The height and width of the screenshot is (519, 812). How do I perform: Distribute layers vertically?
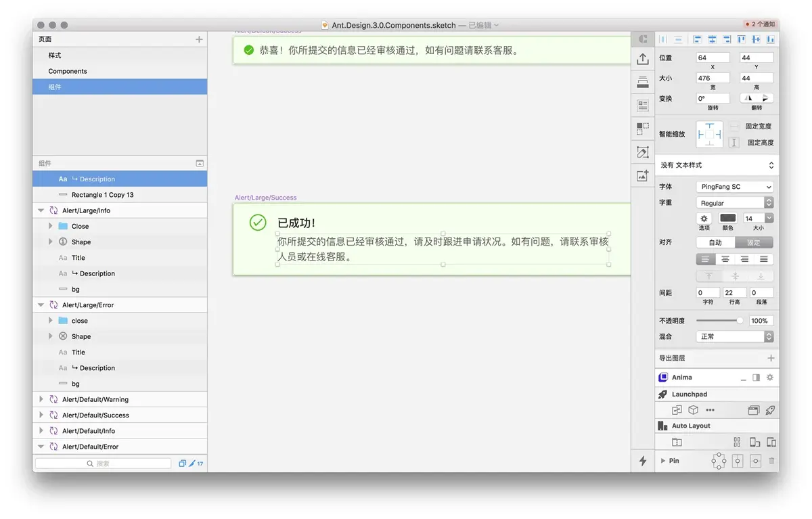pyautogui.click(x=678, y=40)
